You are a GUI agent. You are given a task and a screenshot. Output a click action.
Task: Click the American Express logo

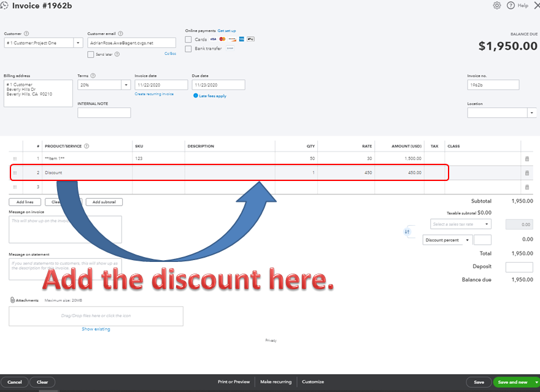point(241,39)
